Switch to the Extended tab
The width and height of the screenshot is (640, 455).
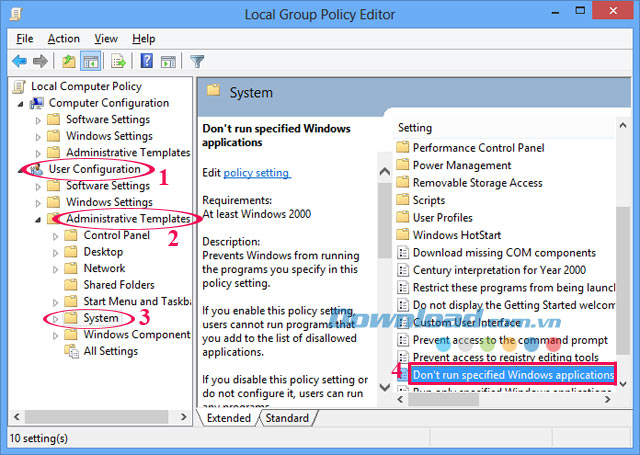point(229,418)
